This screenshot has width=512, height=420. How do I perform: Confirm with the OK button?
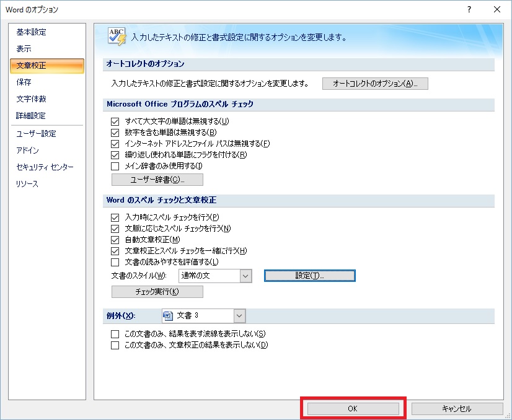pyautogui.click(x=353, y=409)
